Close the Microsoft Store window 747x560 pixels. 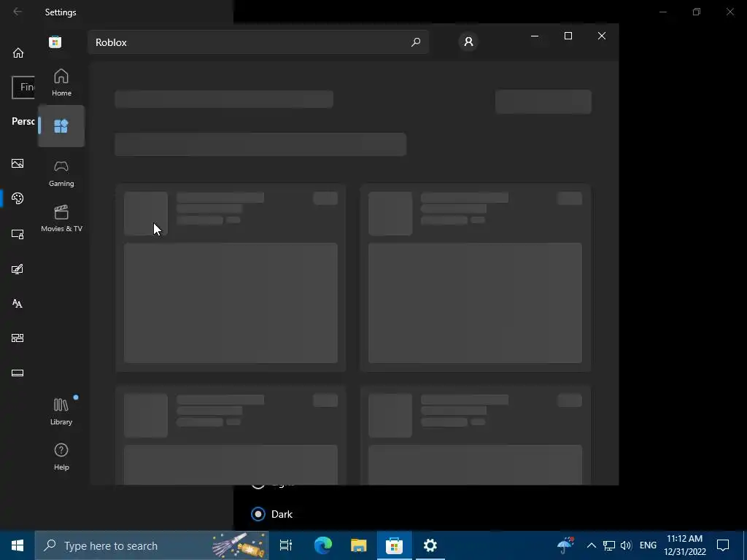602,36
